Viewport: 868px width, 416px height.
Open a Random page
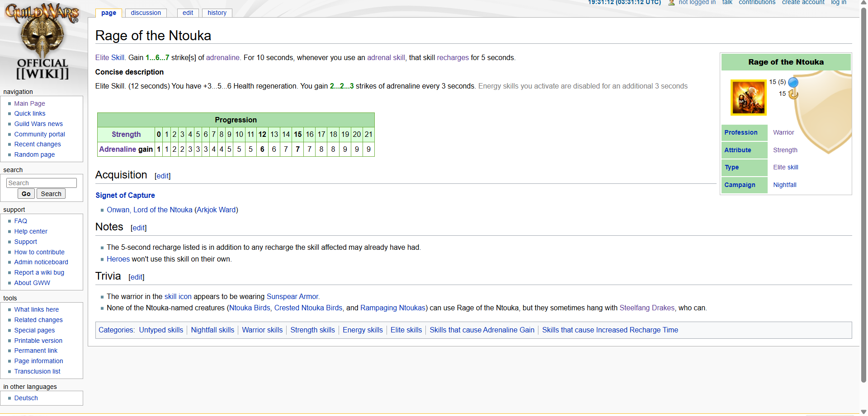pyautogui.click(x=34, y=154)
